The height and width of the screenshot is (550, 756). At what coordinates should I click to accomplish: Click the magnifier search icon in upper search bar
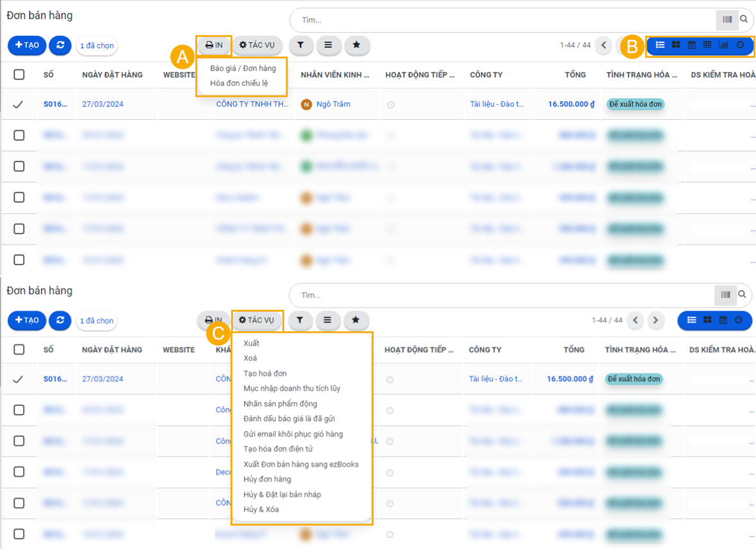click(x=744, y=19)
